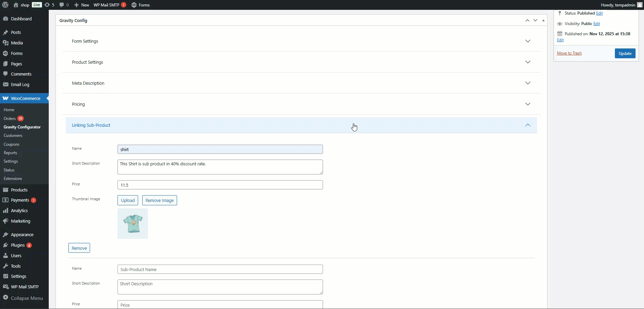Click the Dashboard gauge icon in sidebar

5,19
